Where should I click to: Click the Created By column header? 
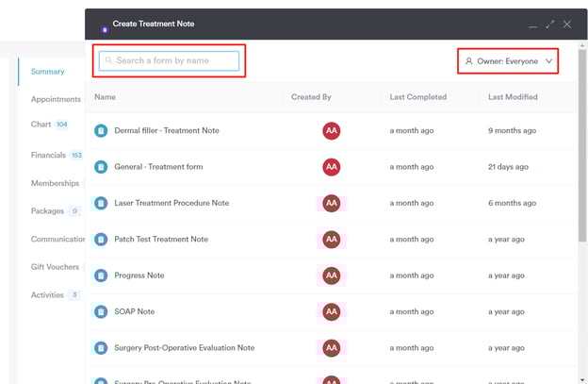(311, 97)
